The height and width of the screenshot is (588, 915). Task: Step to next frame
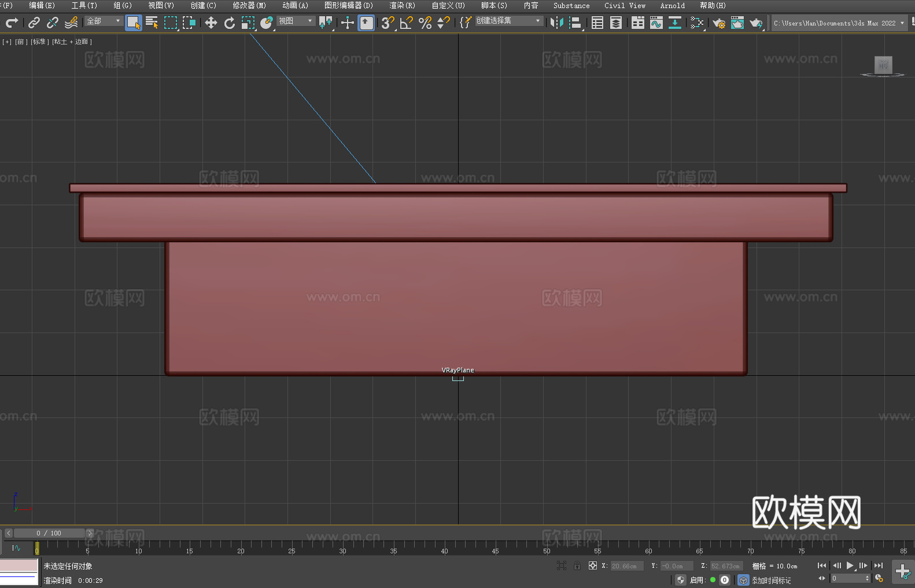coord(864,565)
